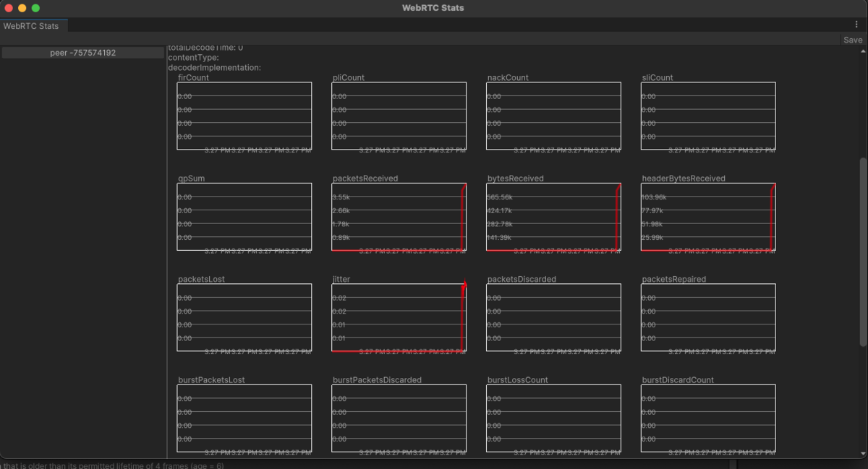Click the jitter graph
The height and width of the screenshot is (469, 868).
tap(399, 317)
